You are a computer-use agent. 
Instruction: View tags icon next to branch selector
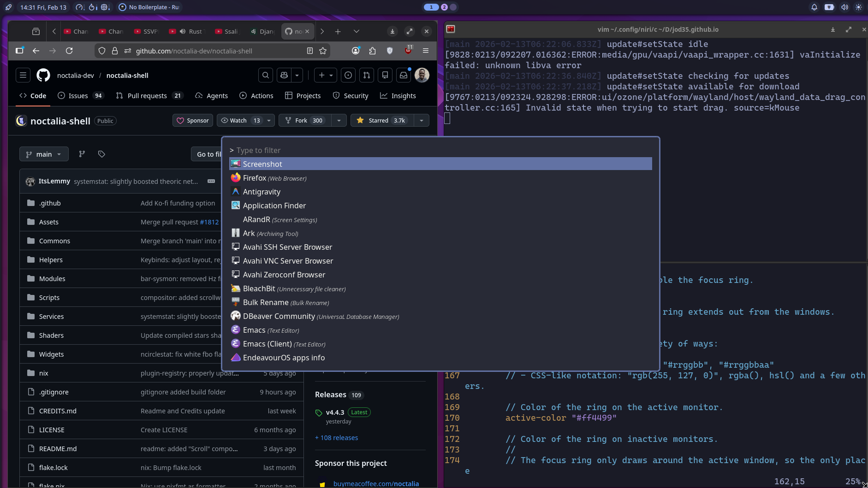tap(101, 154)
